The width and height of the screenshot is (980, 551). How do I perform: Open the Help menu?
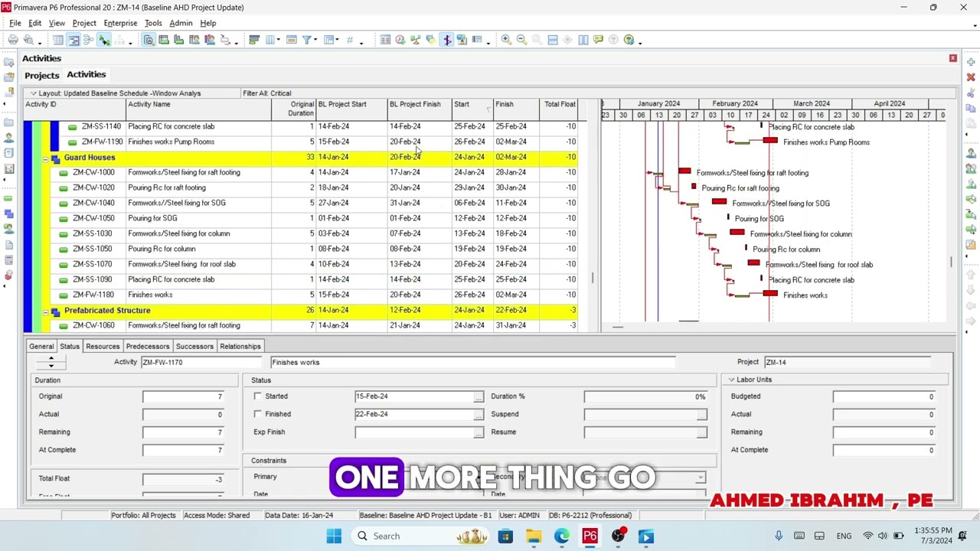pos(207,23)
